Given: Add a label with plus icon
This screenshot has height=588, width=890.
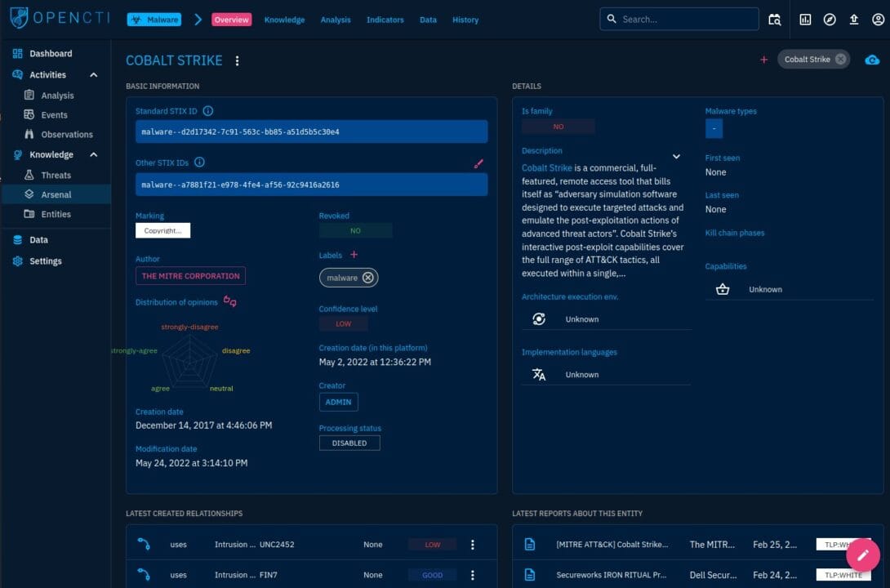Looking at the screenshot, I should point(354,255).
